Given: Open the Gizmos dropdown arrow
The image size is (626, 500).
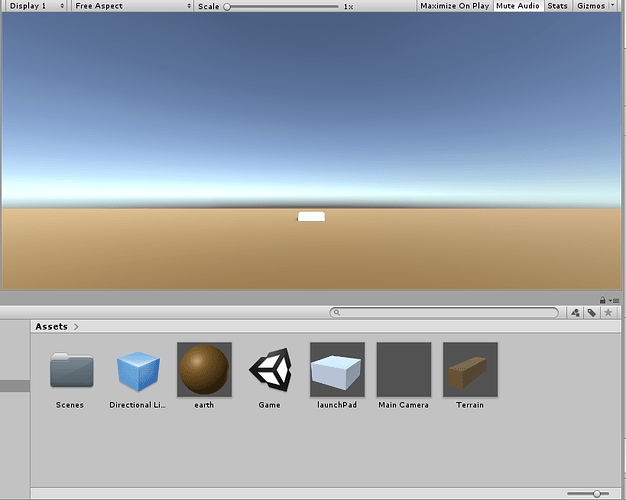Looking at the screenshot, I should click(613, 5).
